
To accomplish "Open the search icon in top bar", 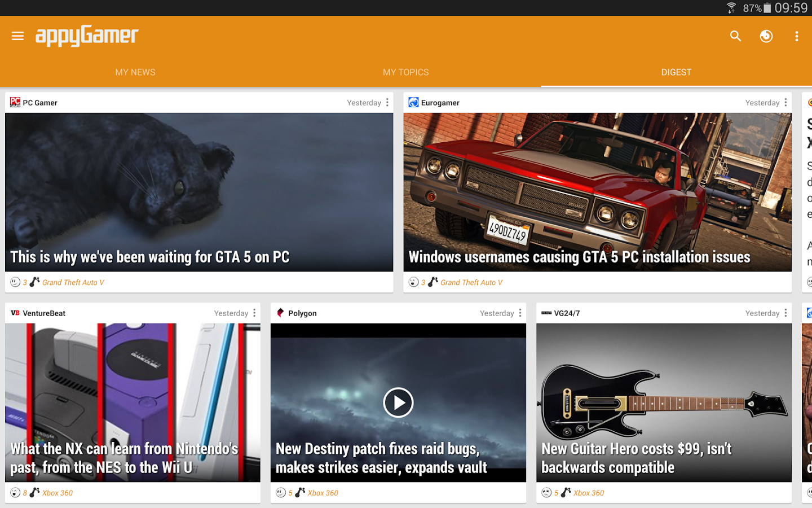I will click(x=735, y=36).
